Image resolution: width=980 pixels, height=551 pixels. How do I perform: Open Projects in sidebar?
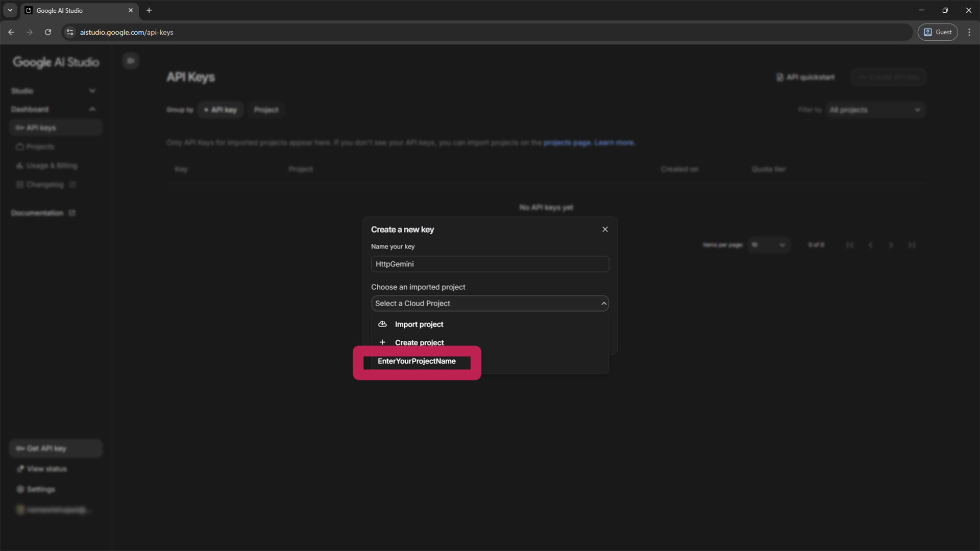click(55, 146)
